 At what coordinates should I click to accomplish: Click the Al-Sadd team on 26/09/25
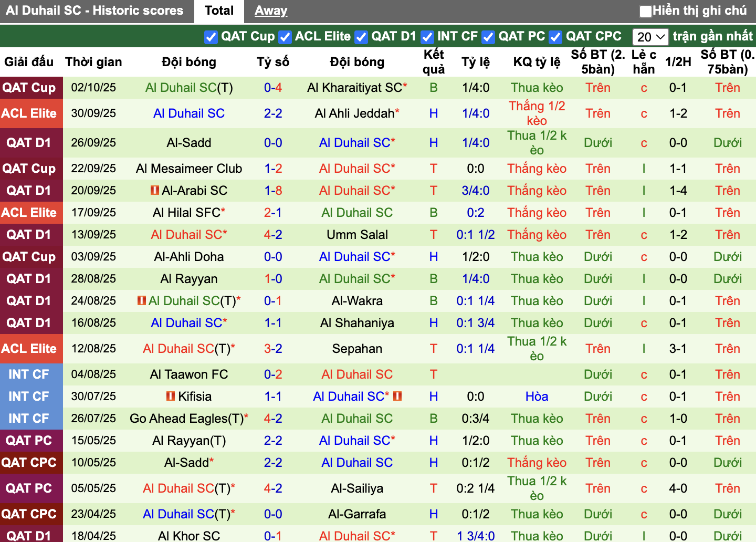tap(189, 143)
